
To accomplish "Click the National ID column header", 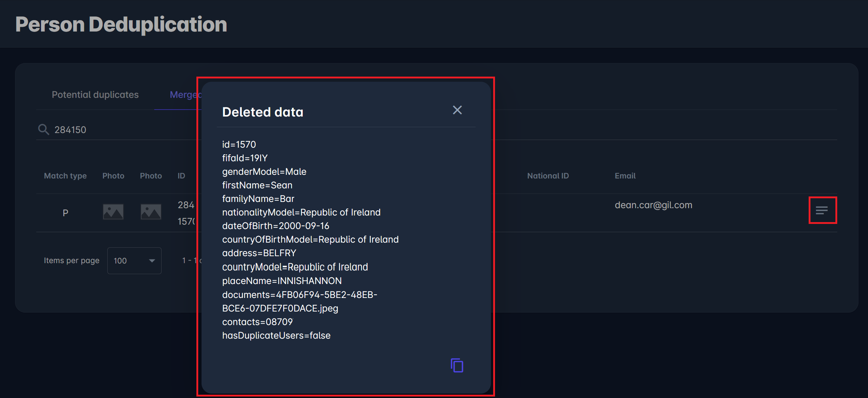I will (x=548, y=176).
